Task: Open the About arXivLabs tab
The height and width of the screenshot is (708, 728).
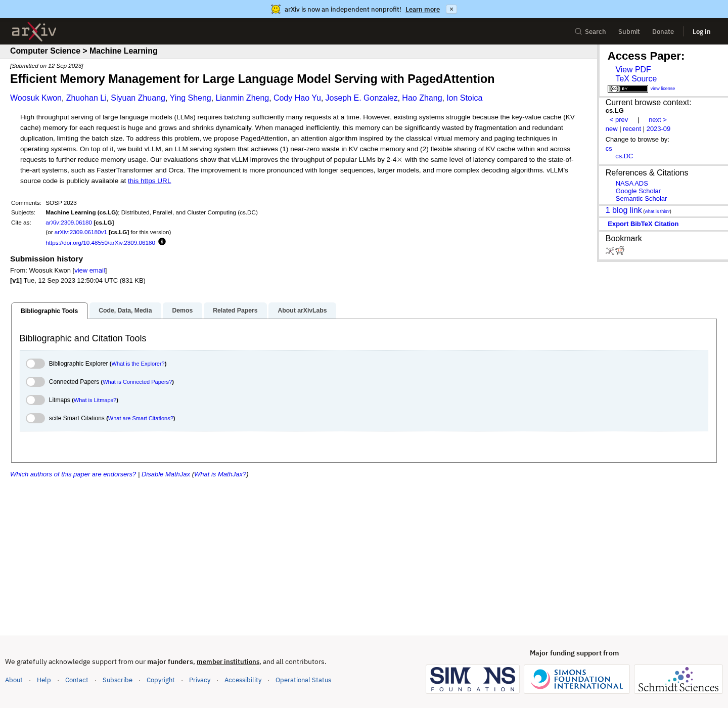Action: pyautogui.click(x=302, y=311)
